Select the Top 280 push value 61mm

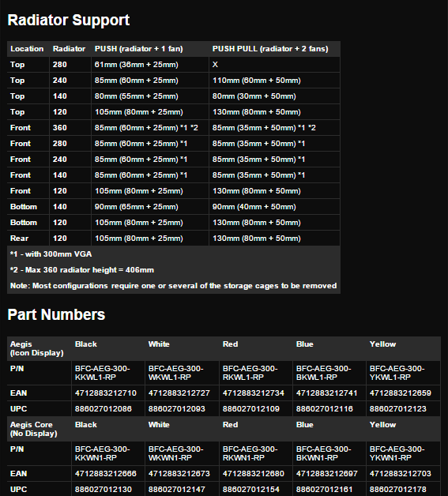[137, 65]
